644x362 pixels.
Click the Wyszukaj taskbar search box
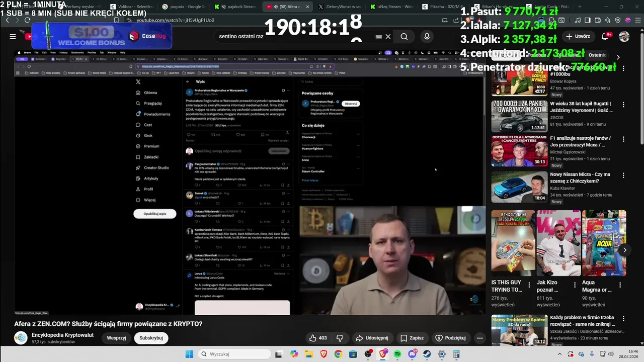coord(234,354)
